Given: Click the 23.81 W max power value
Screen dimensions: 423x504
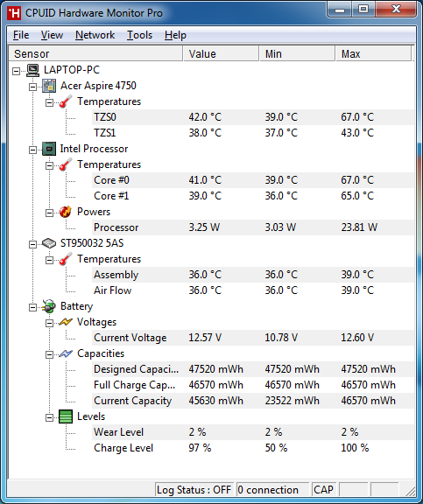Looking at the screenshot, I should (359, 227).
